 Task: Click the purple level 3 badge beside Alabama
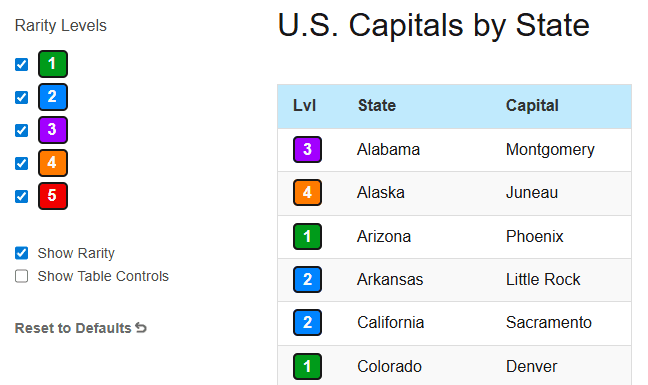pyautogui.click(x=307, y=150)
